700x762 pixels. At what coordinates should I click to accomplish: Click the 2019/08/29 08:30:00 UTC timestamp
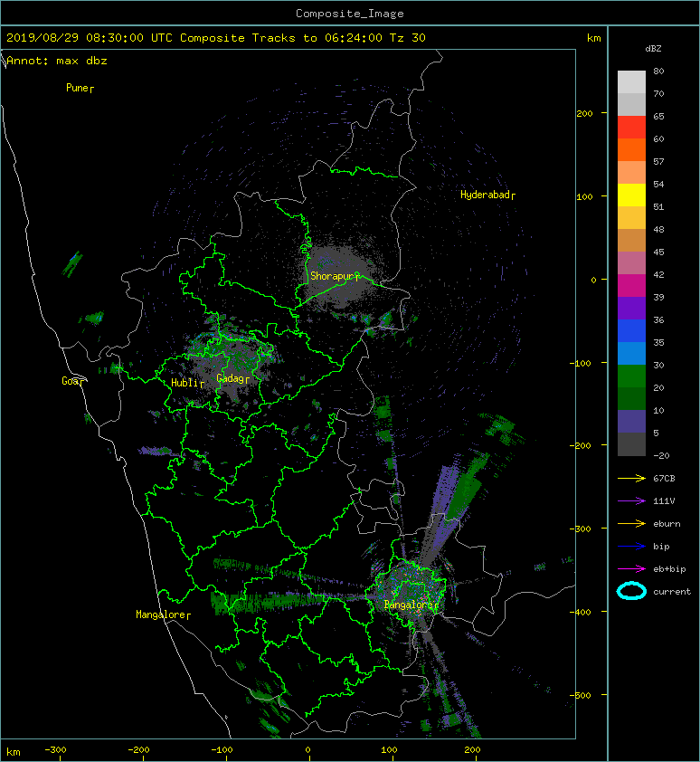[90, 38]
